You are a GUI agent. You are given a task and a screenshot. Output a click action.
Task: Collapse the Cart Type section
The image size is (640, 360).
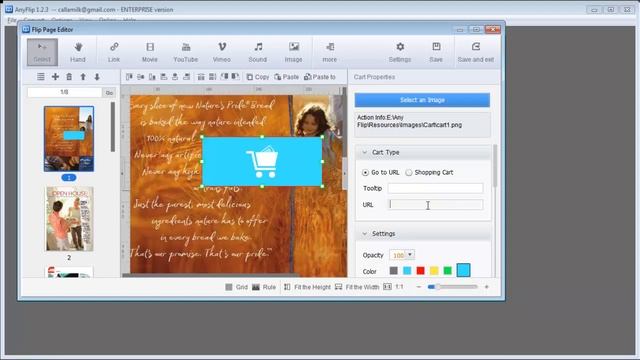[364, 152]
